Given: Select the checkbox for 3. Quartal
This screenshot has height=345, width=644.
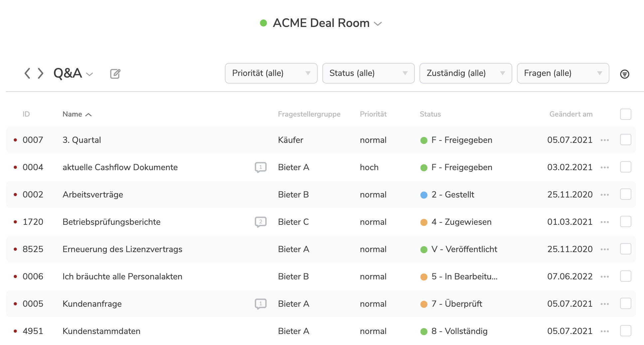Looking at the screenshot, I should pos(625,140).
